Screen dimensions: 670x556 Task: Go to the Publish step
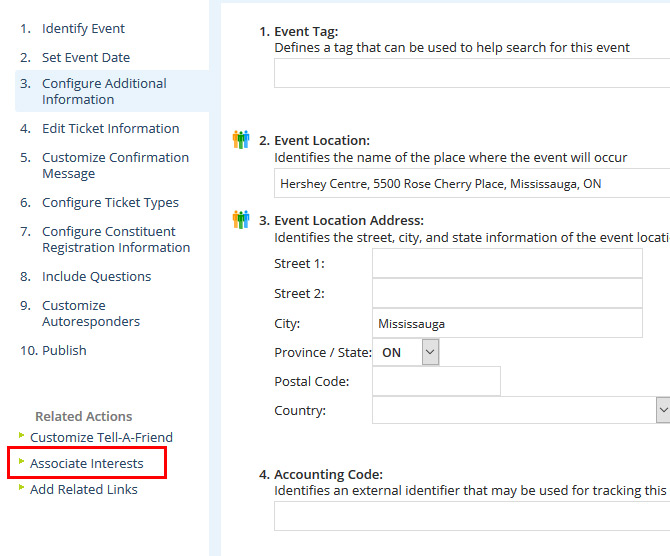64,351
